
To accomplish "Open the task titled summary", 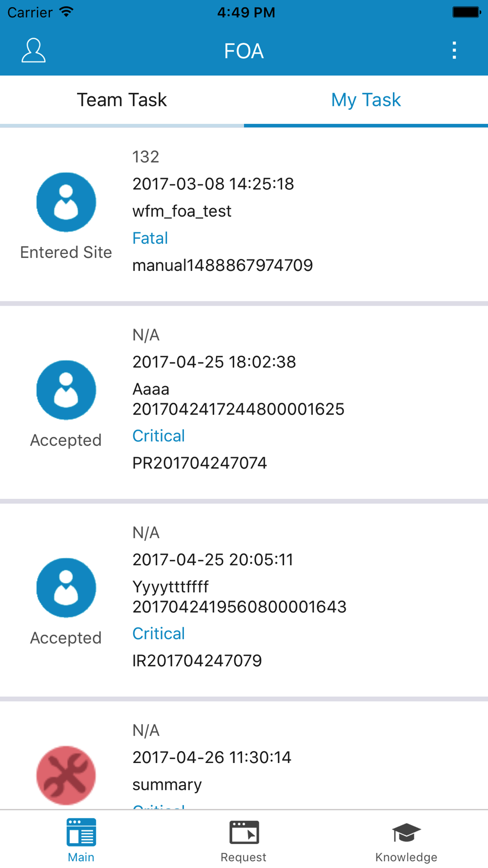I will point(167,785).
